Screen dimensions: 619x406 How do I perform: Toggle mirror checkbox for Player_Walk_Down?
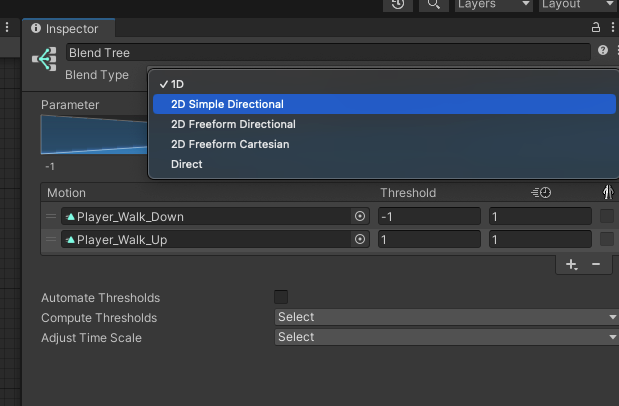click(607, 216)
